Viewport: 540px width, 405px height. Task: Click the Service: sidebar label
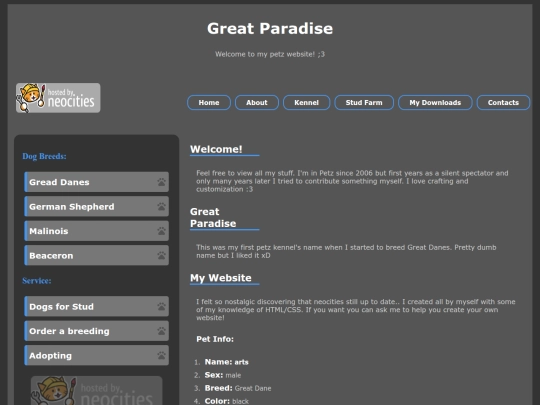coord(37,281)
